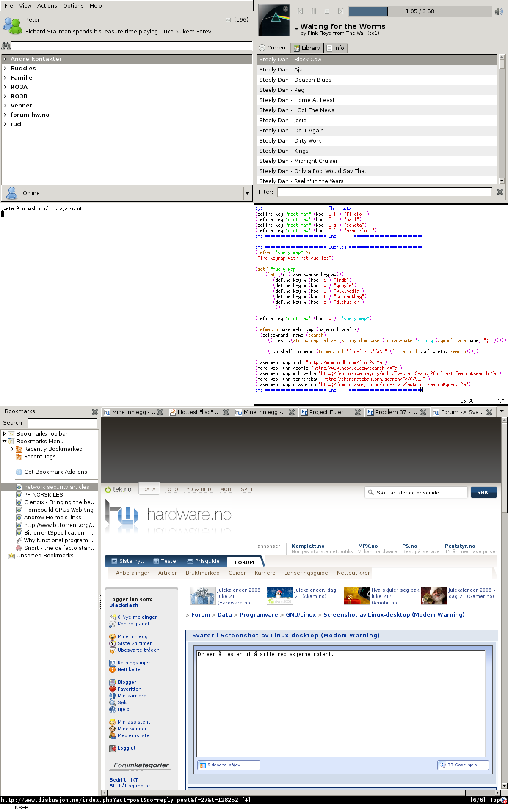Open the Online status dropdown

point(247,193)
